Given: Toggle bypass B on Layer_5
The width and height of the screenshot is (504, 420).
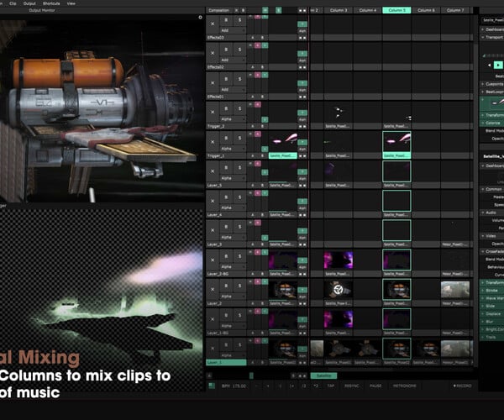Looking at the screenshot, I should pos(226,168).
